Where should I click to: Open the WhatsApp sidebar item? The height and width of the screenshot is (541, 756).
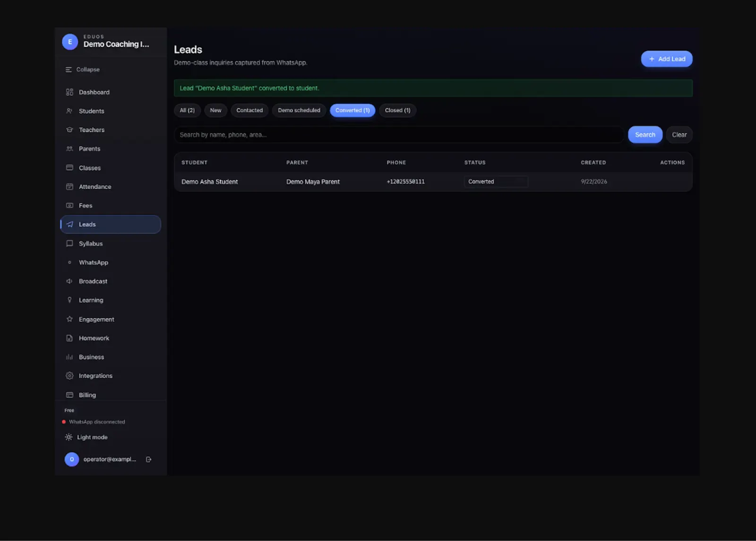tap(111, 262)
